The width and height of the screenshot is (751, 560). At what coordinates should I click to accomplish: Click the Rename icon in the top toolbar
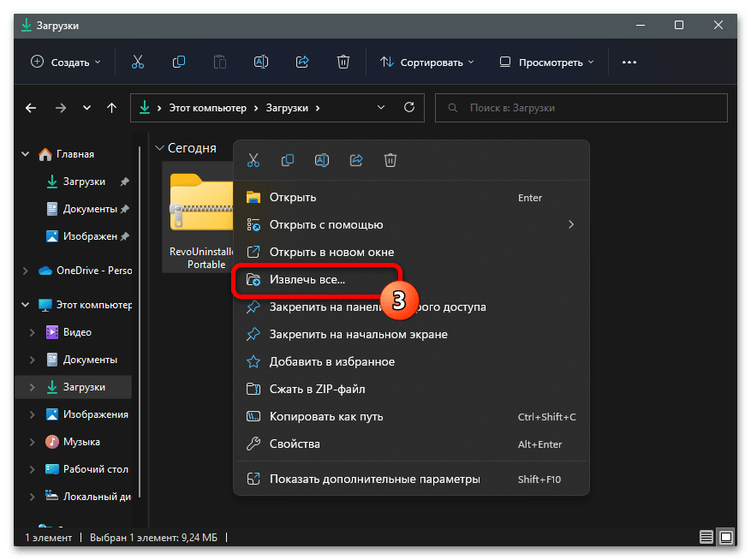(x=261, y=63)
